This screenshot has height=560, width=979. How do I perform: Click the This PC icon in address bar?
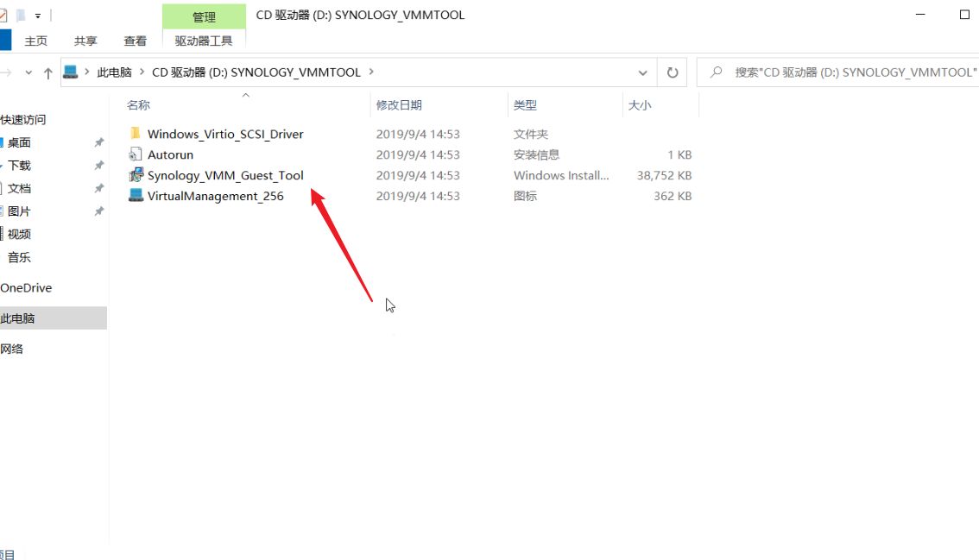point(71,72)
